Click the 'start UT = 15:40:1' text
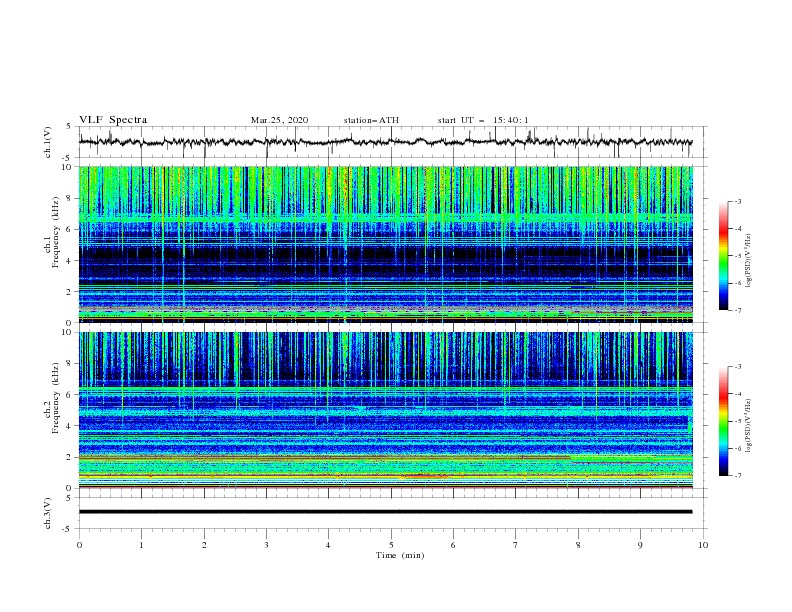792x612 pixels. pyautogui.click(x=483, y=120)
